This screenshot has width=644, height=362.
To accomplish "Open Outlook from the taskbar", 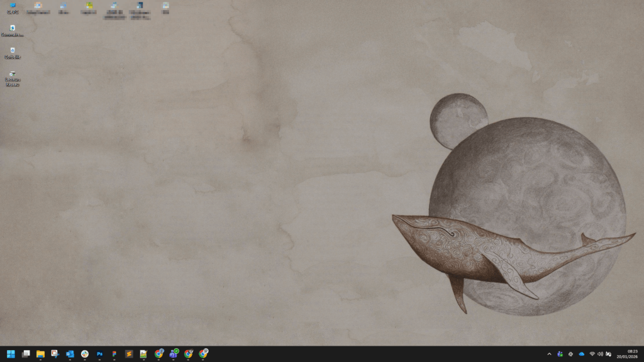I will click(70, 355).
